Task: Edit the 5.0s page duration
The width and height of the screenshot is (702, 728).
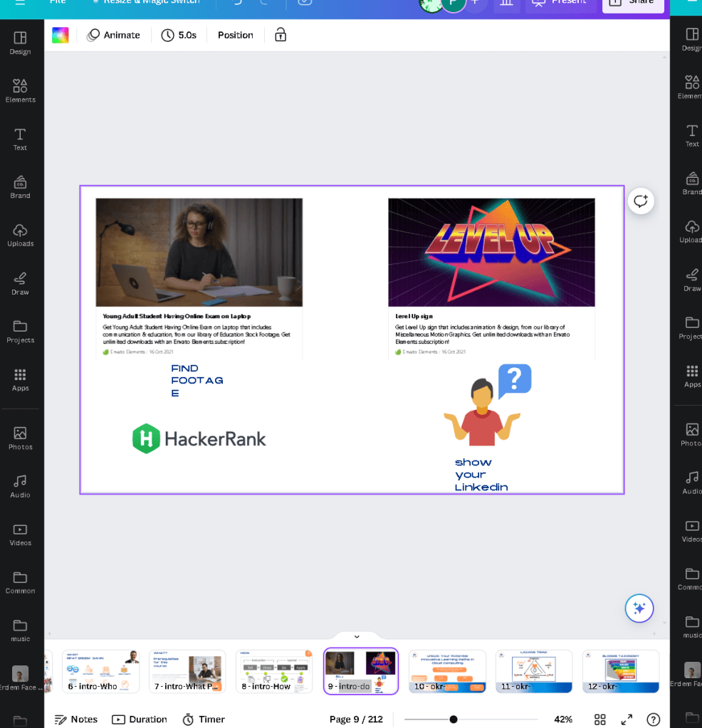Action: coord(179,35)
